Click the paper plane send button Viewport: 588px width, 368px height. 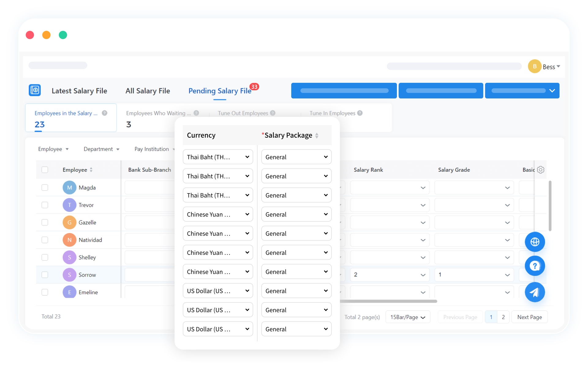click(x=535, y=292)
